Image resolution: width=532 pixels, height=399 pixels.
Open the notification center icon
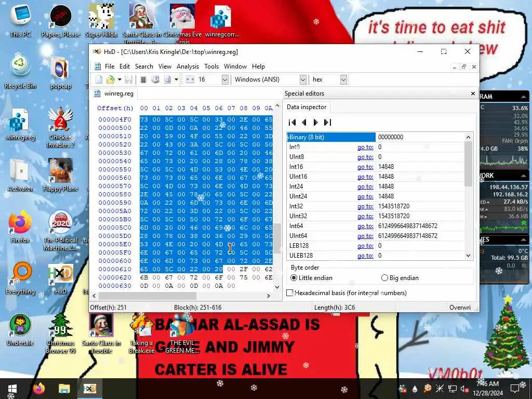515,389
